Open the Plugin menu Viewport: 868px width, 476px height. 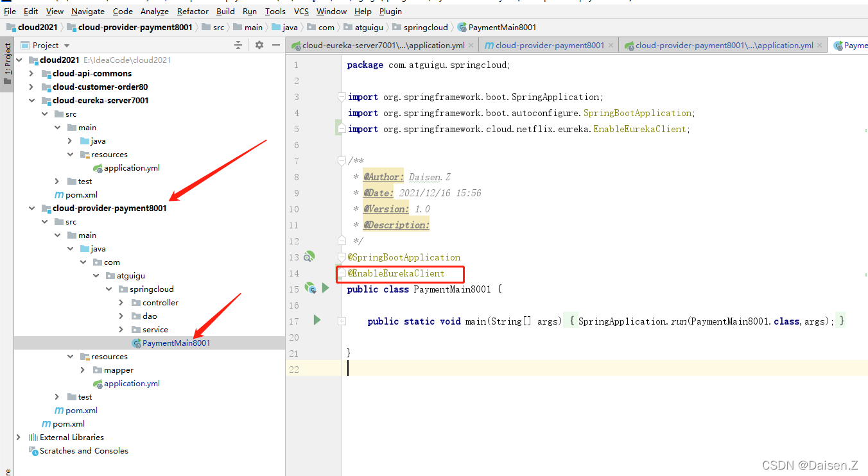point(390,11)
